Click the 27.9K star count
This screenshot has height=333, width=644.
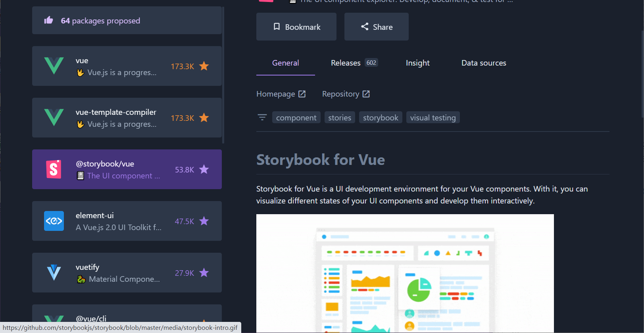pyautogui.click(x=185, y=273)
